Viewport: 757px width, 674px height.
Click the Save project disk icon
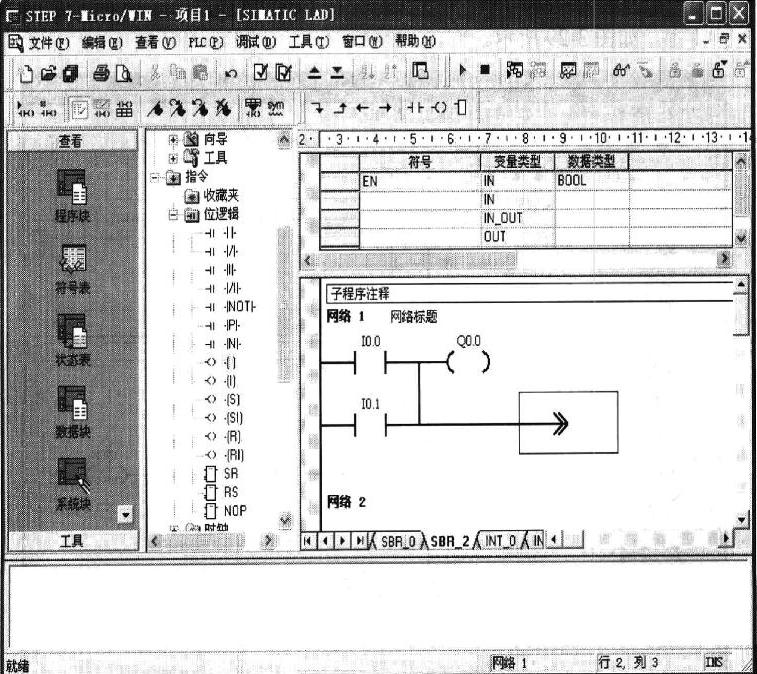pos(71,73)
